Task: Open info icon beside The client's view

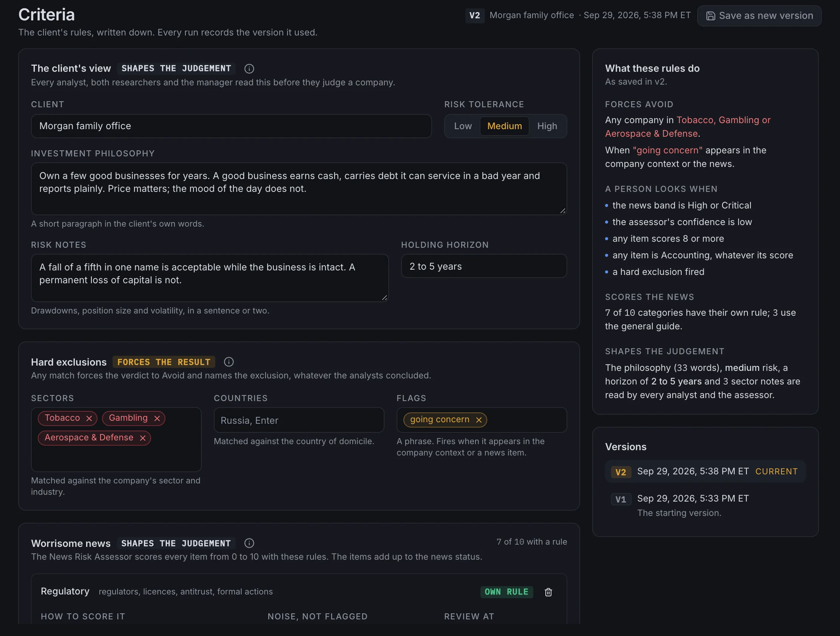Action: coord(249,69)
